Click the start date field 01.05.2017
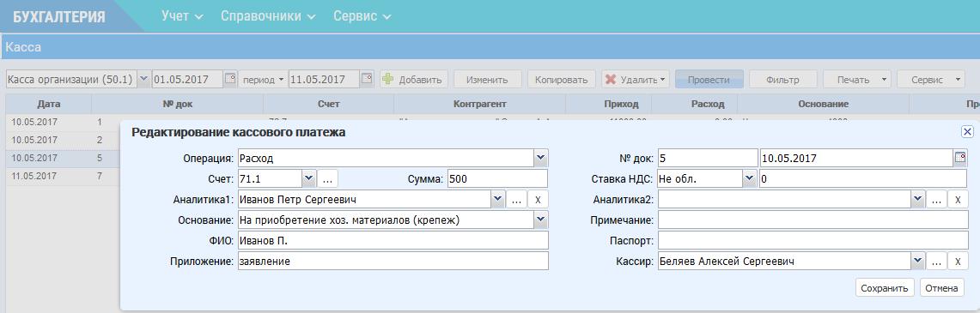This screenshot has width=980, height=313. 188,79
